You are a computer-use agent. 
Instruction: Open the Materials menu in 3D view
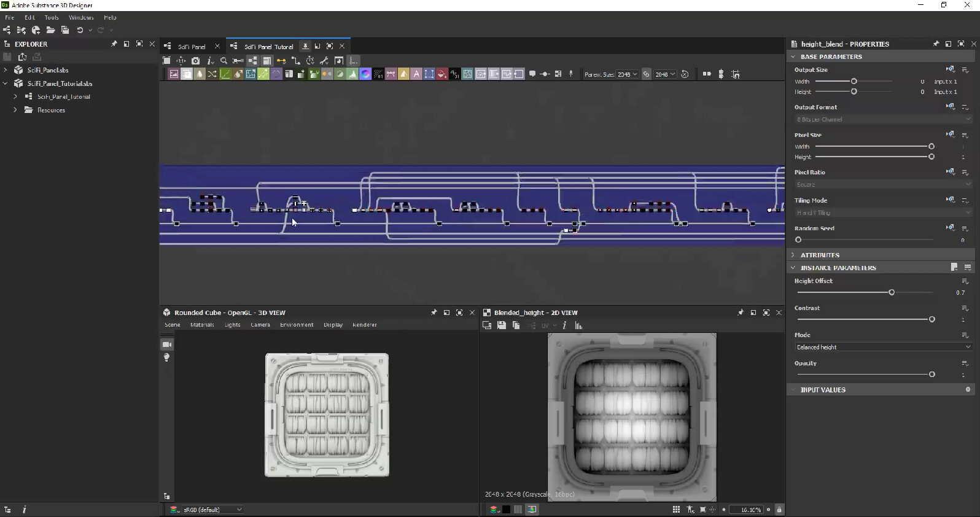pos(202,325)
